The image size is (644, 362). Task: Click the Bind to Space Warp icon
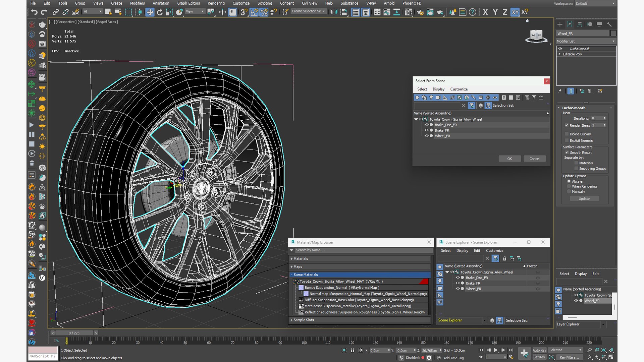click(75, 12)
